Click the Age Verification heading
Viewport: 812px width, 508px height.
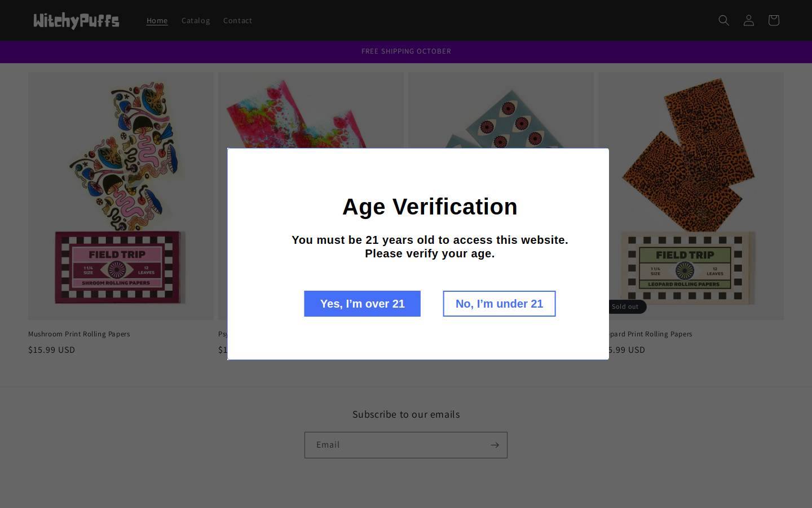tap(430, 207)
